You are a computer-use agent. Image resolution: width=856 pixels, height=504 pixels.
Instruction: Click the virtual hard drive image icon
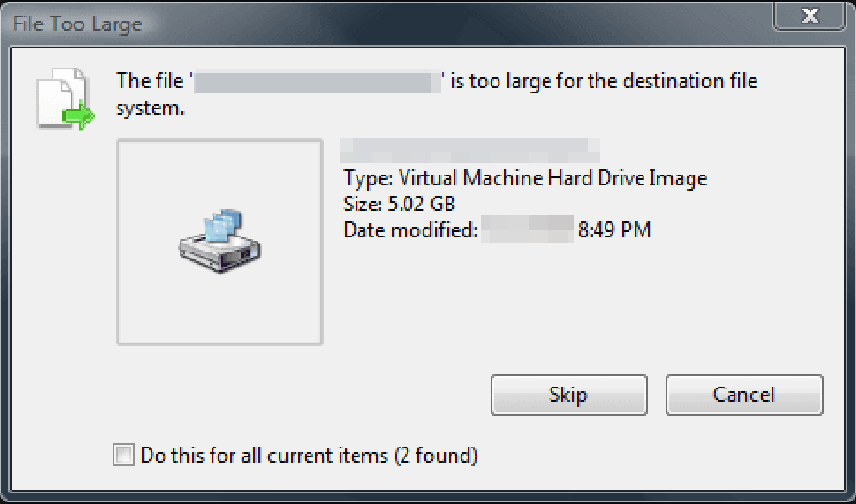coord(219,240)
